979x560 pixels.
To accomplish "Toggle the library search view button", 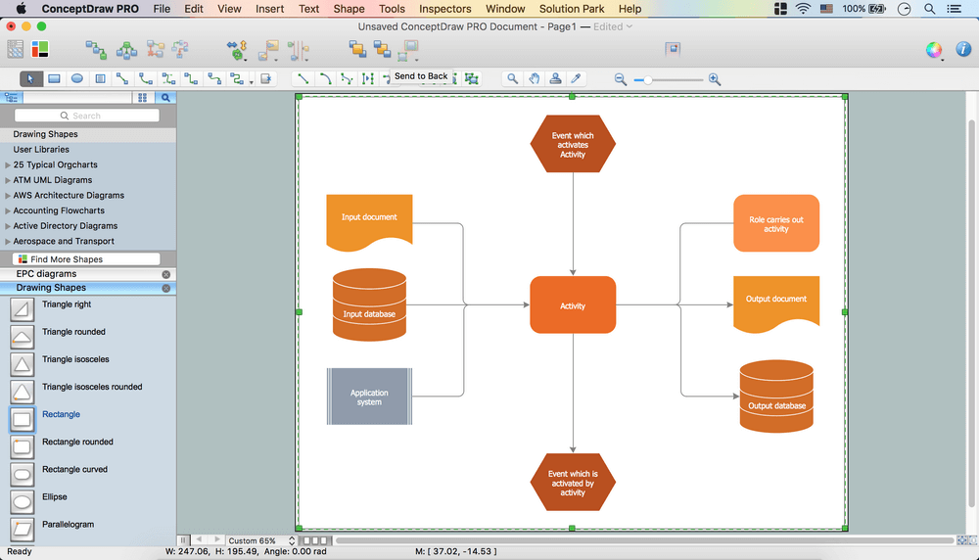I will 165,98.
